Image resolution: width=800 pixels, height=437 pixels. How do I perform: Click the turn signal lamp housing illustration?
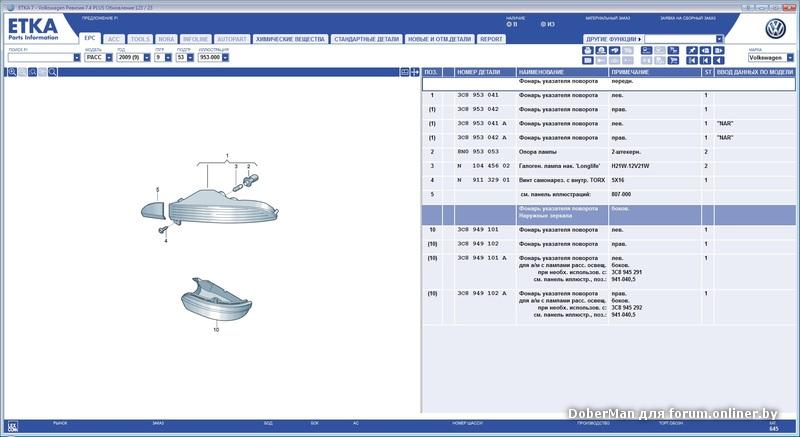pyautogui.click(x=223, y=208)
